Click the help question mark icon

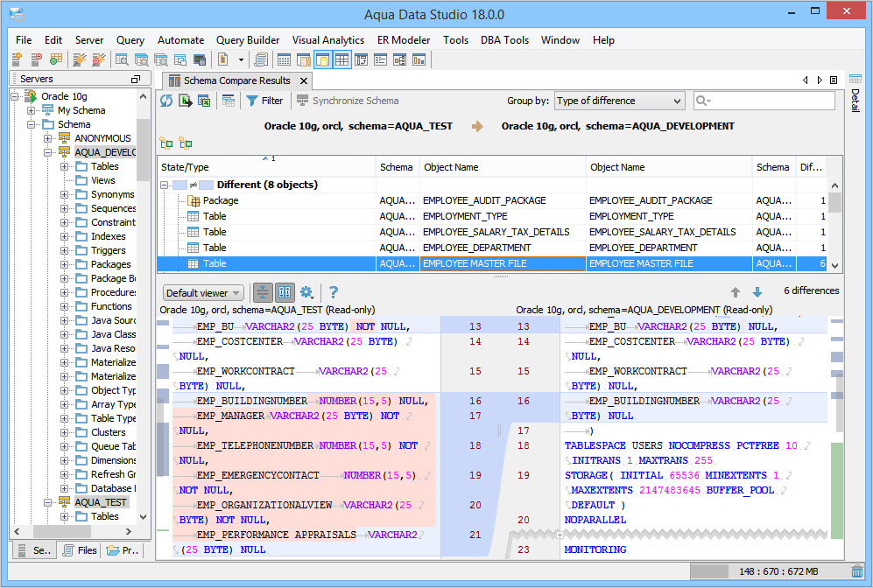tap(334, 292)
